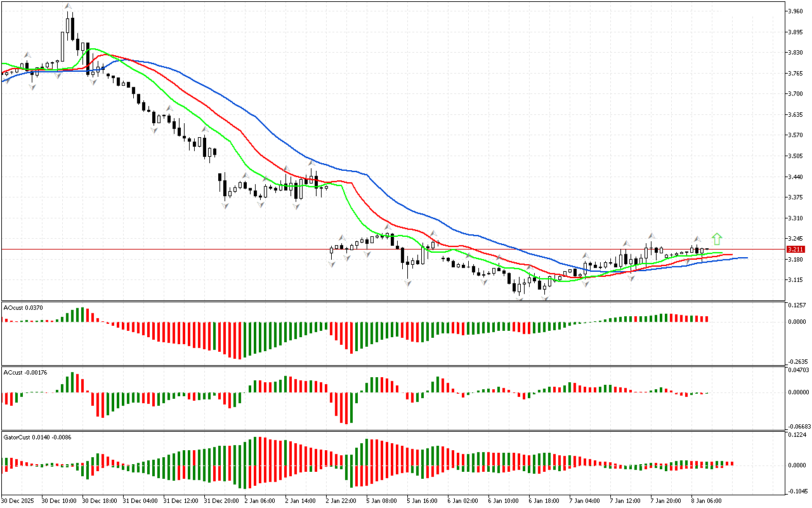Screen dimensions: 812x508
Task: Click the red 3.211 current price tag
Action: click(795, 250)
